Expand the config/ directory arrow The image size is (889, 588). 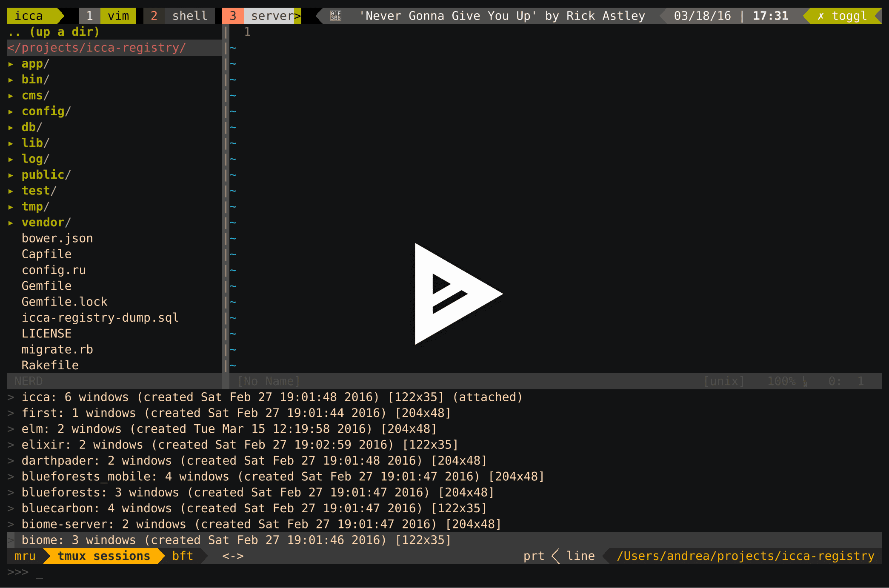coord(11,111)
